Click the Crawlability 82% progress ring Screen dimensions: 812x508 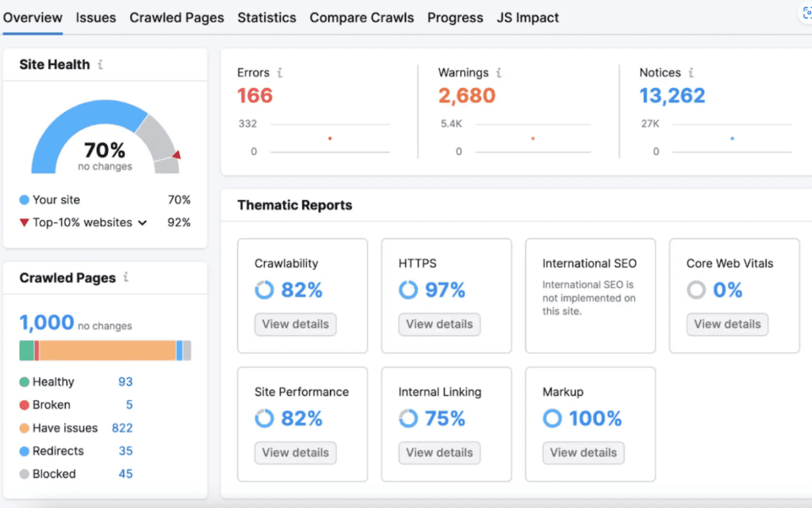pyautogui.click(x=264, y=290)
